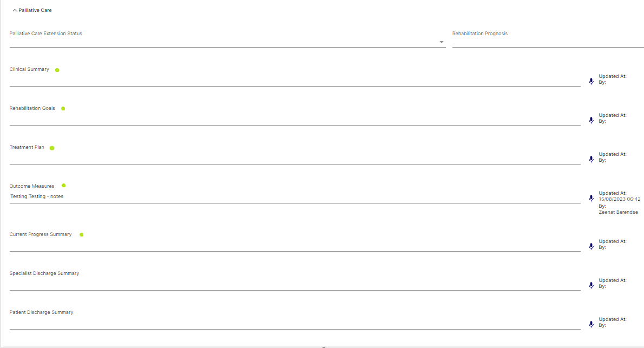Click green dot beside Treatment Plan
Viewport: 644px width, 348px height.
pos(52,148)
